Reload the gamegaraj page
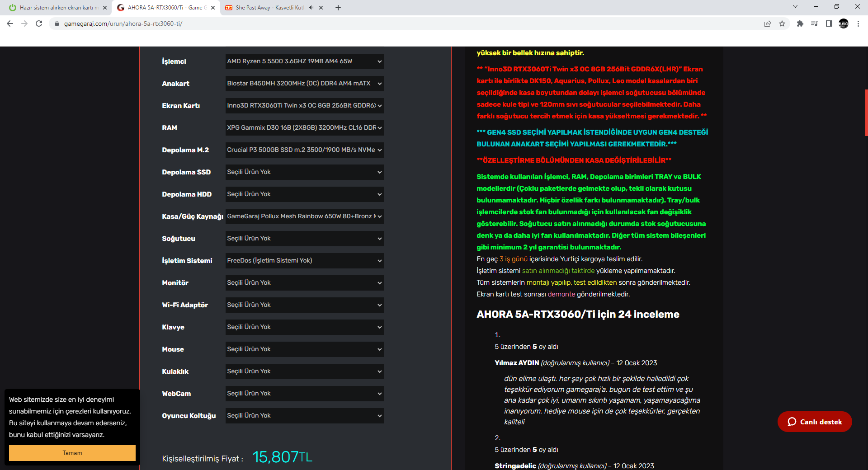 (x=39, y=23)
